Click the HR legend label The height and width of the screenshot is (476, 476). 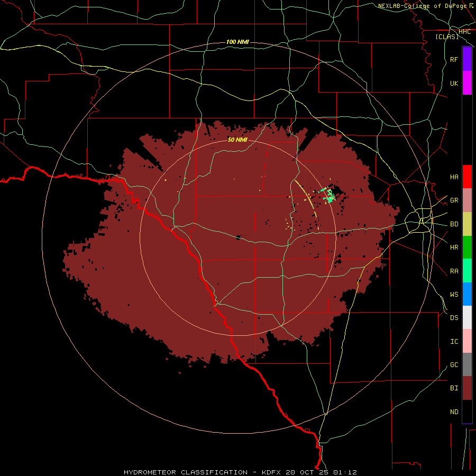click(454, 247)
